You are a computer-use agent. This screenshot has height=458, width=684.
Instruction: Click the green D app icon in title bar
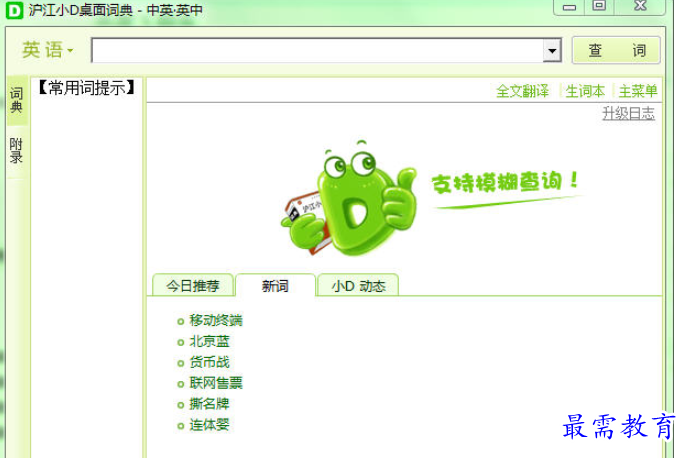pos(14,10)
